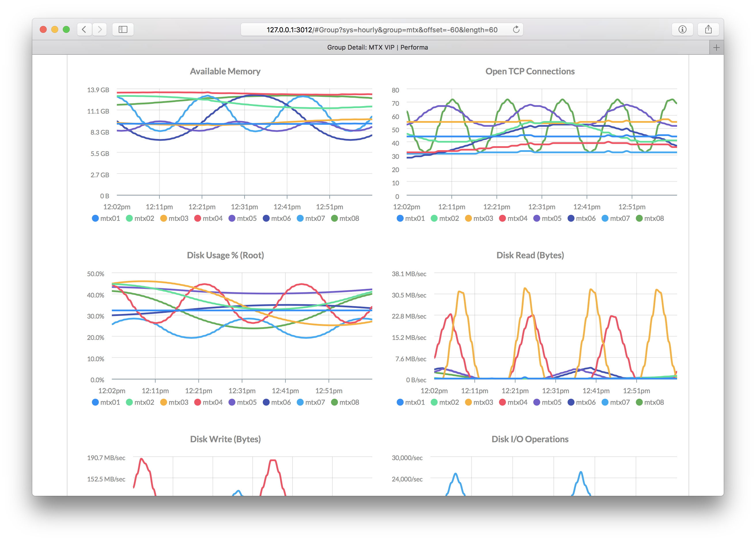
Task: Reload the page with the refresh icon
Action: pos(516,29)
